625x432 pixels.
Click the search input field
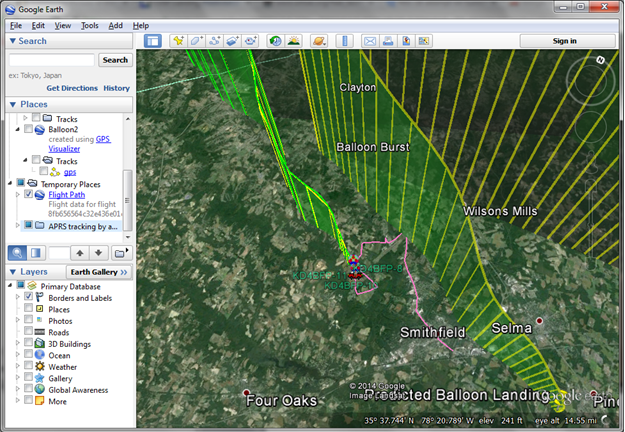pyautogui.click(x=53, y=60)
